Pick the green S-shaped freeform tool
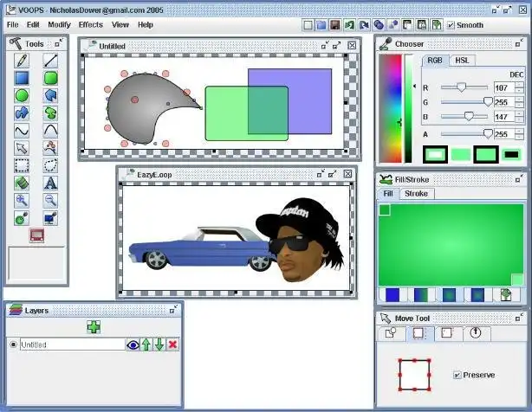 pos(50,113)
